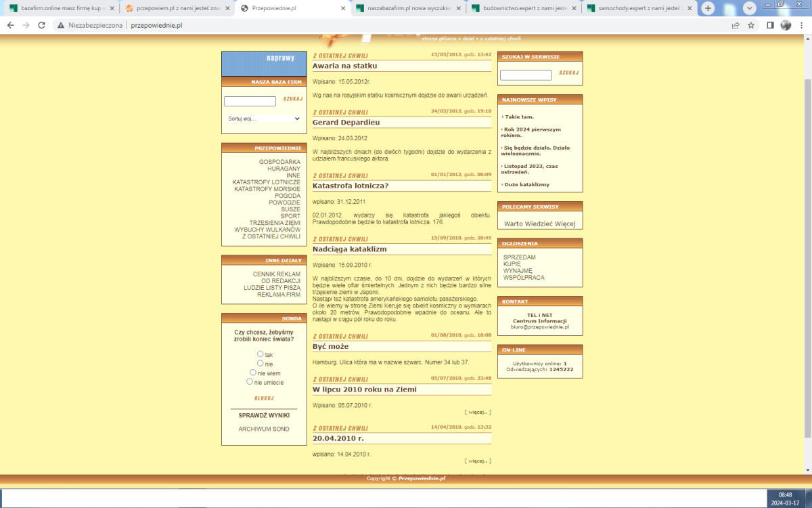Open the tab search dropdown arrow
Viewport: 812px width, 508px height.
(x=750, y=8)
